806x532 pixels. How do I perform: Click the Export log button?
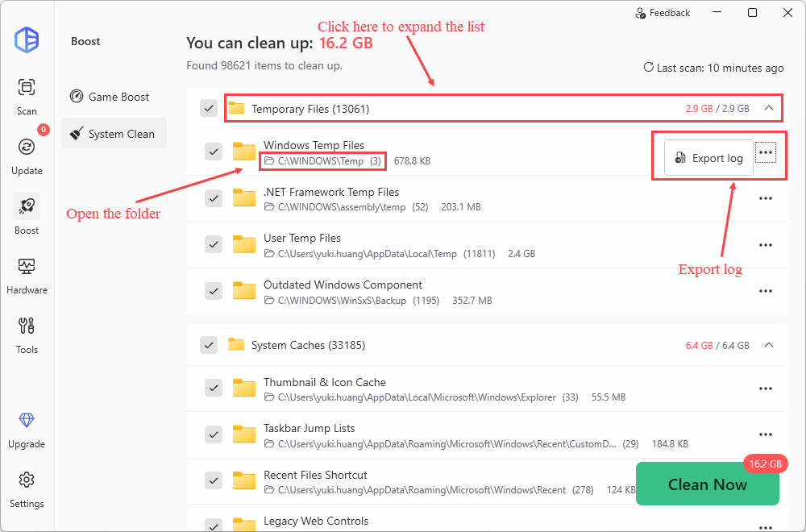coord(708,158)
